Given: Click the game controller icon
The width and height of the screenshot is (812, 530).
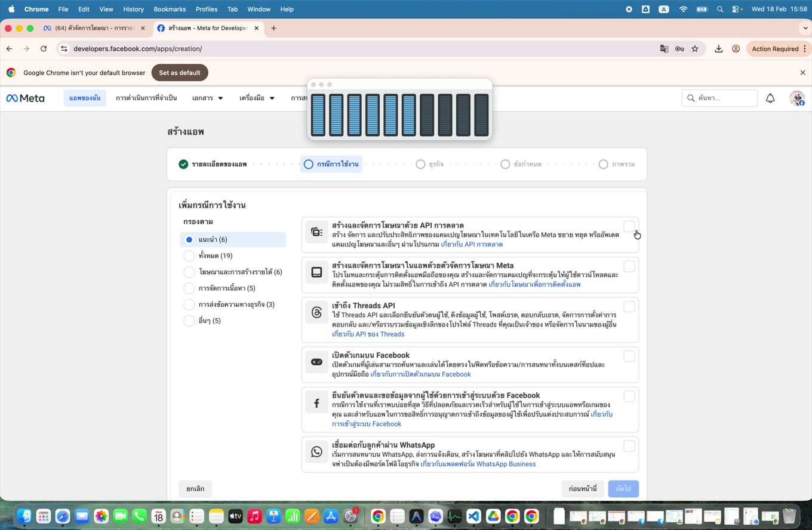Looking at the screenshot, I should point(316,362).
